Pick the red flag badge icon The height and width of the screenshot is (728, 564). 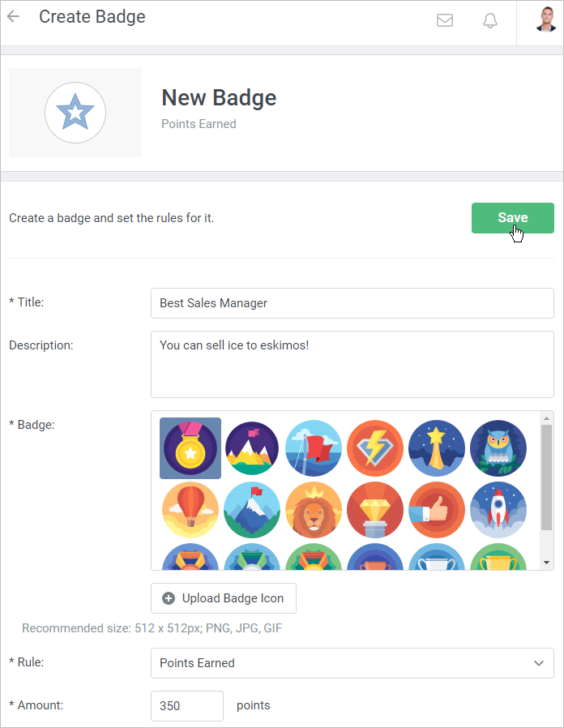click(x=313, y=448)
